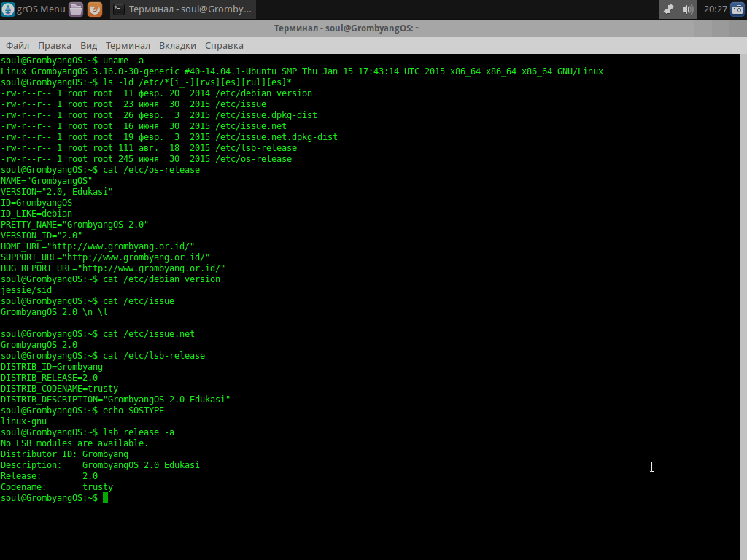Click the /etc/os-release listing row

(x=146, y=159)
